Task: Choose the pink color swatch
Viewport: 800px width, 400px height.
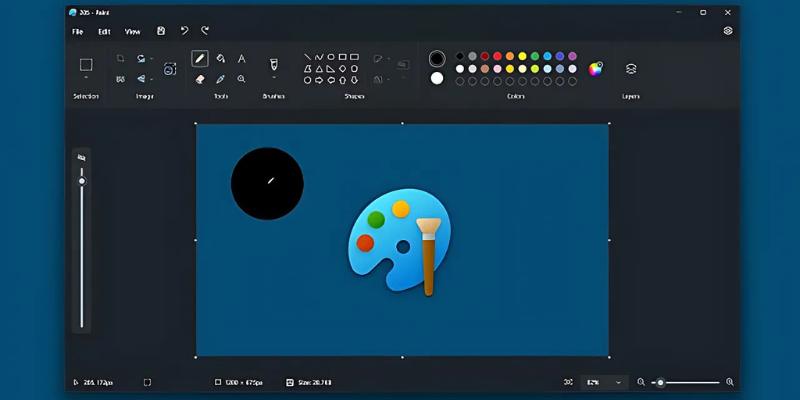Action: coord(497,69)
